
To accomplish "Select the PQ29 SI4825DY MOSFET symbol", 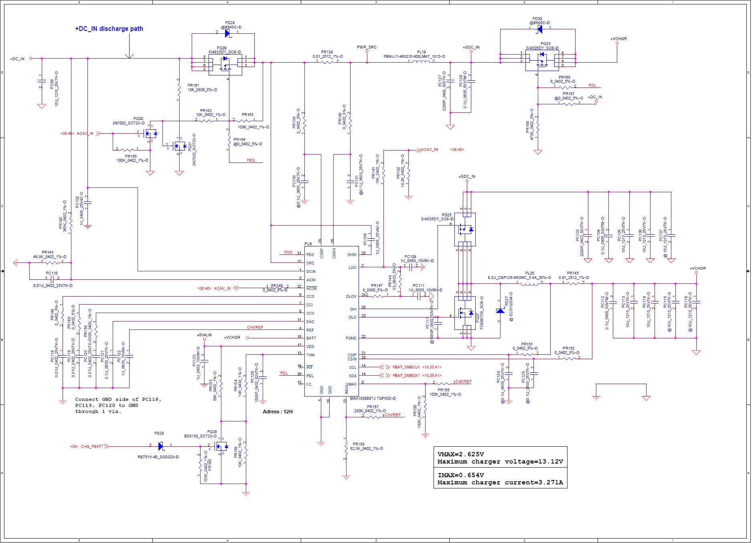I will pyautogui.click(x=225, y=64).
